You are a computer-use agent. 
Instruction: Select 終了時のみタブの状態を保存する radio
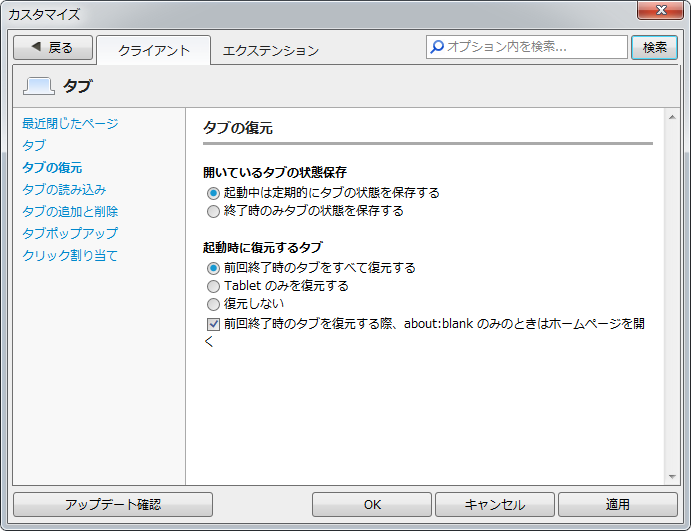(213, 211)
